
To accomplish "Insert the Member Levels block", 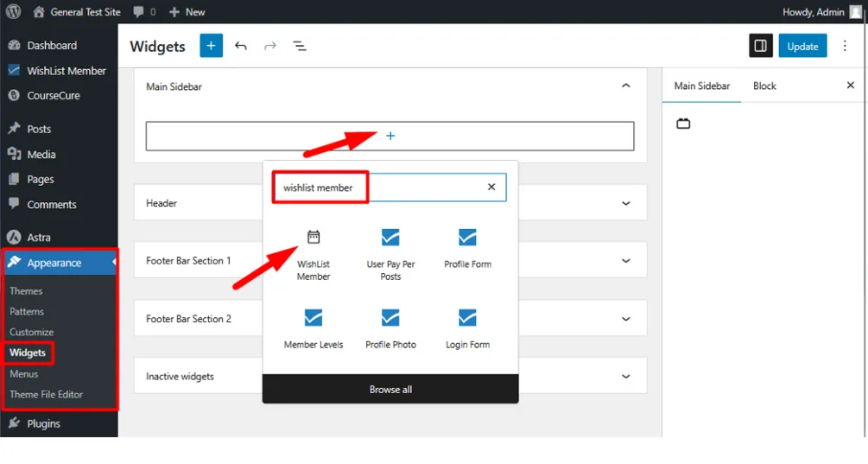I will click(314, 329).
